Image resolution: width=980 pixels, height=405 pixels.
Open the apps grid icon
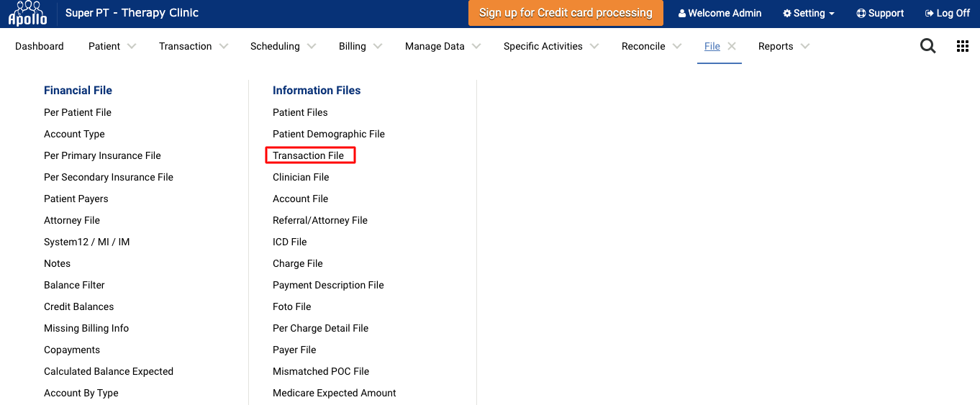point(963,46)
